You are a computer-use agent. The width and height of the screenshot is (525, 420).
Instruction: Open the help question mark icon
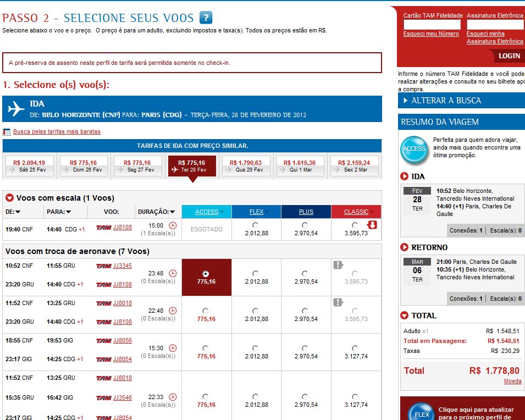[x=206, y=18]
